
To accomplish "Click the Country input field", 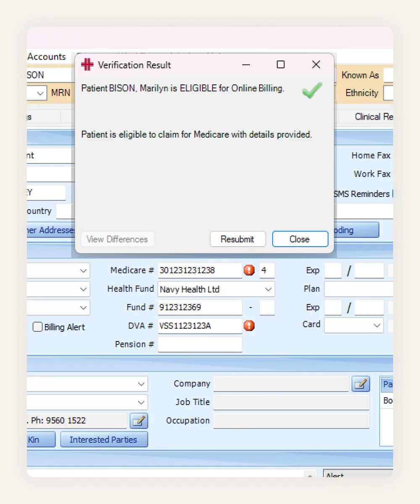I will (x=66, y=211).
